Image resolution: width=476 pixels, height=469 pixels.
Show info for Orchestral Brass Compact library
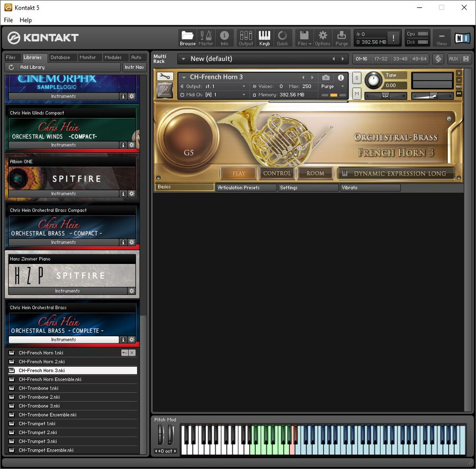pyautogui.click(x=123, y=242)
